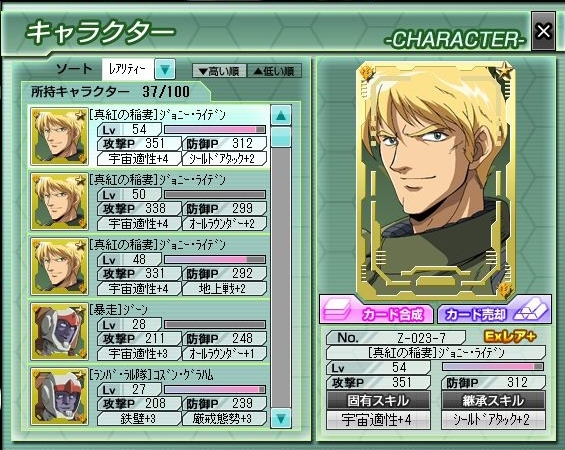Sort by 低い順 ascending order
This screenshot has width=565, height=450.
[274, 71]
